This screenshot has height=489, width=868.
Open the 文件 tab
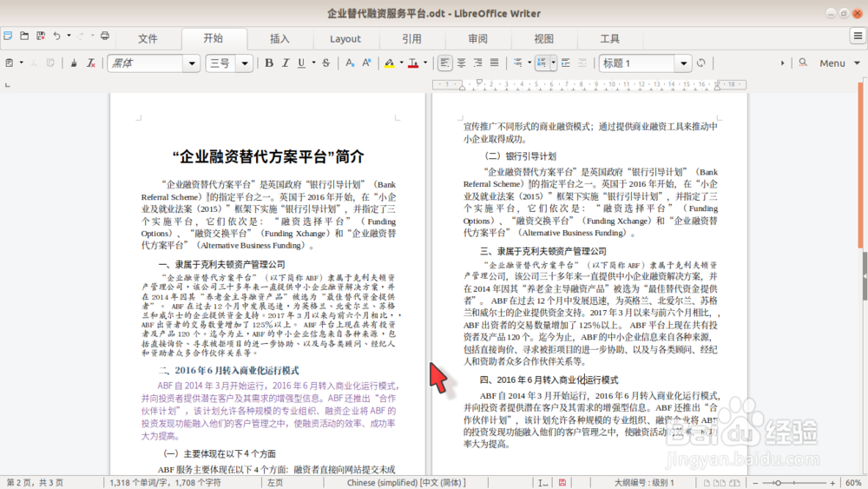point(148,39)
